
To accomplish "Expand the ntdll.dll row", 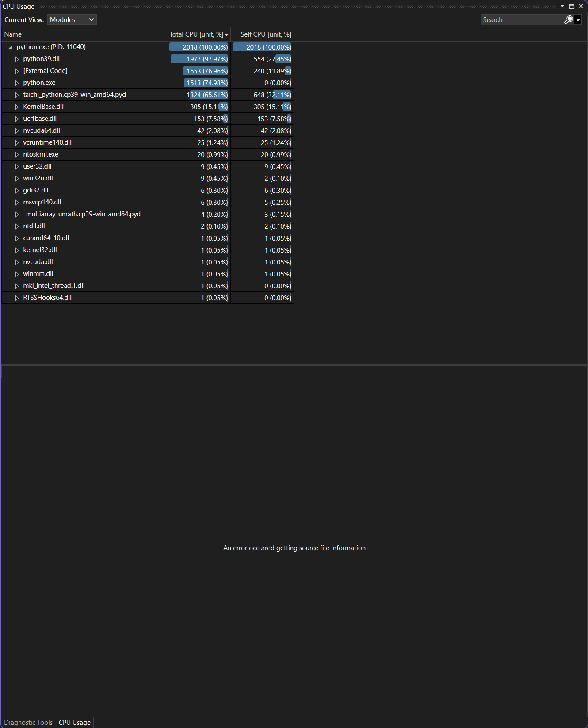I will point(17,226).
